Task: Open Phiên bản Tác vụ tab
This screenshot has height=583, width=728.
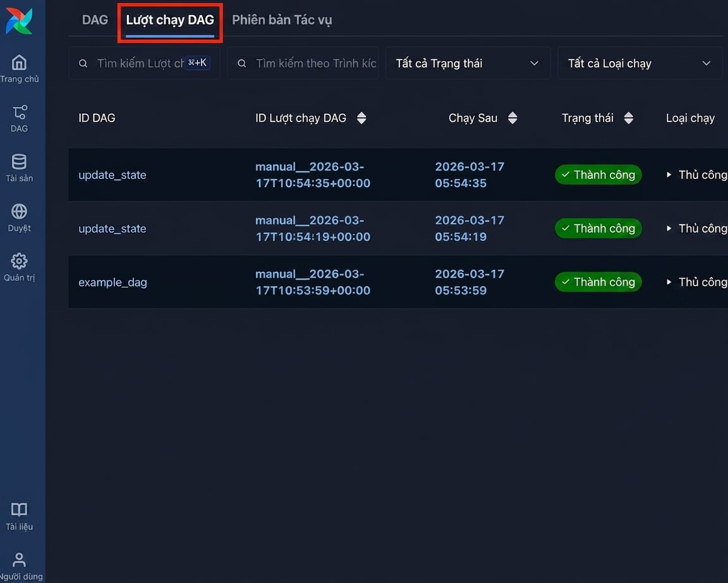Action: pyautogui.click(x=282, y=20)
